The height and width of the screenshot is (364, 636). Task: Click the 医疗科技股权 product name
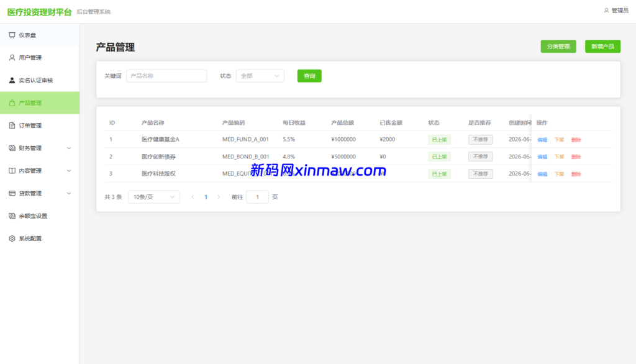point(158,174)
